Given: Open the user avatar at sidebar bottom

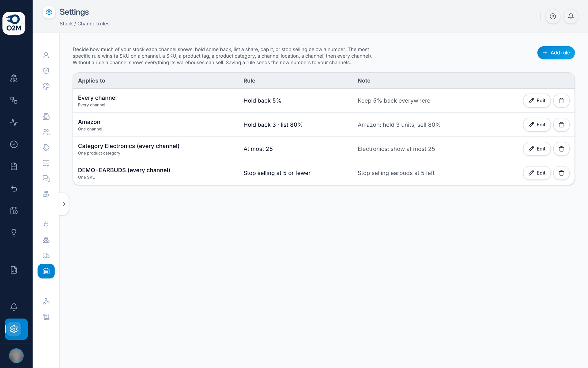Looking at the screenshot, I should pos(16,356).
